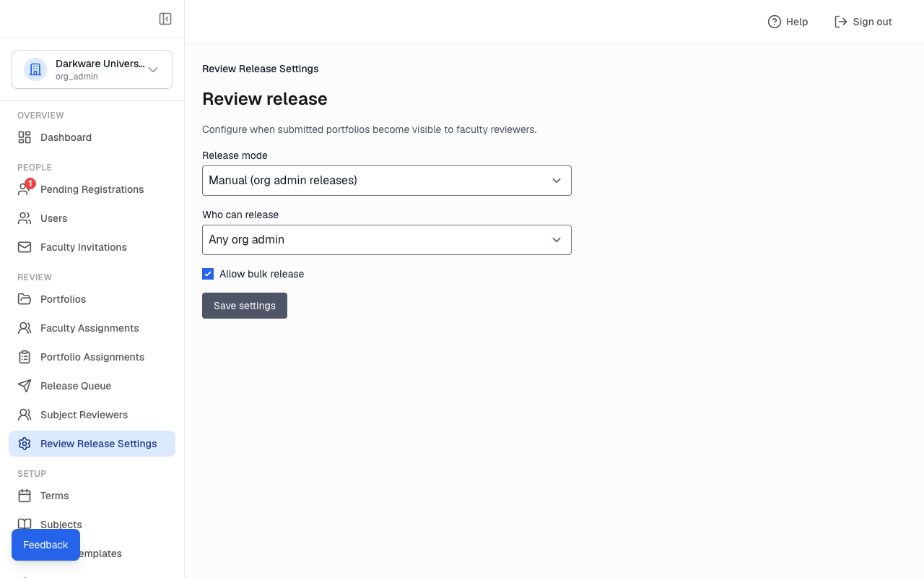Open the Who can release dropdown
Viewport: 924px width, 578px height.
pyautogui.click(x=387, y=240)
